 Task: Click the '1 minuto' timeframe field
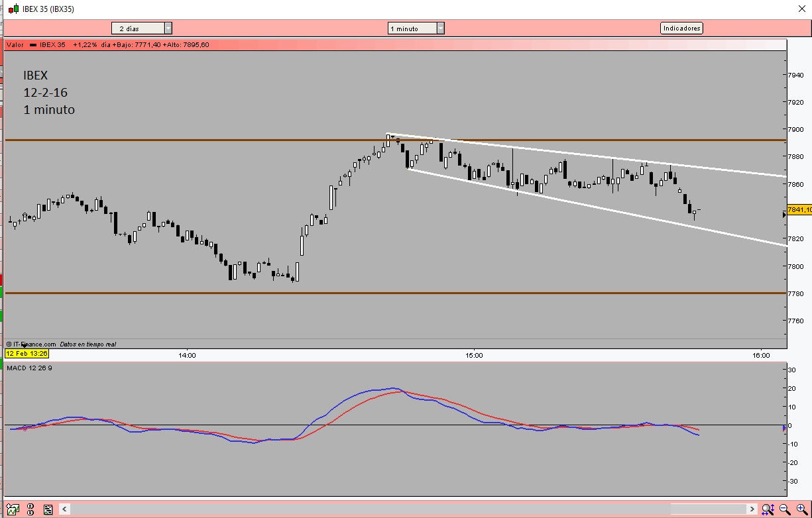point(412,28)
